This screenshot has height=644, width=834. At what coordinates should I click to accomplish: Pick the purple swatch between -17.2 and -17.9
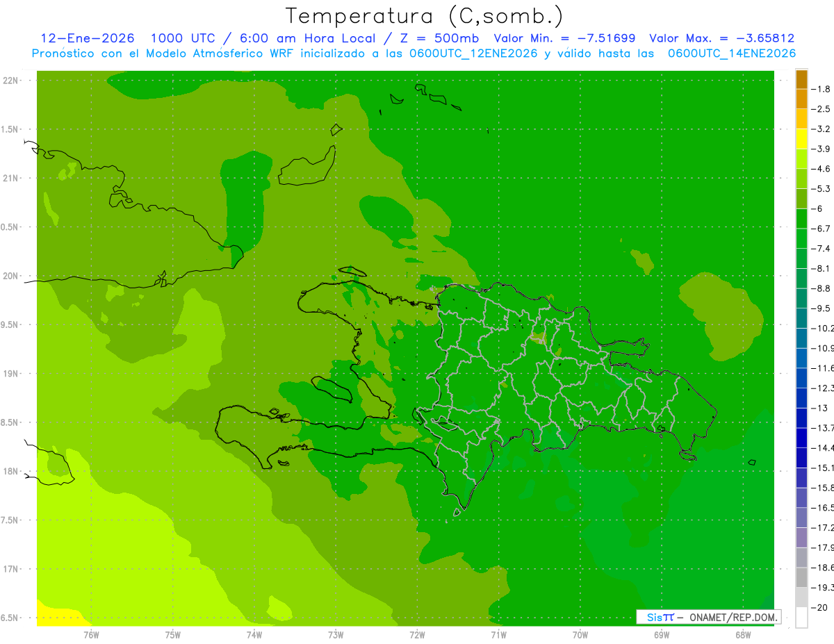(801, 538)
